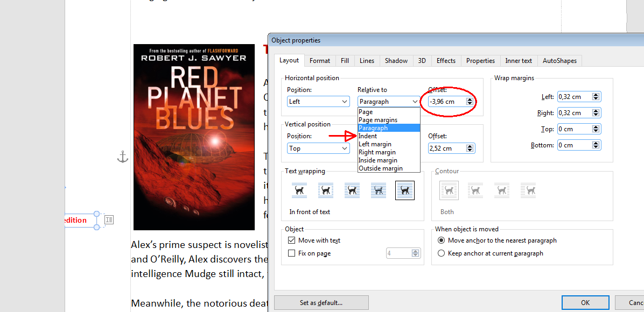Enable the Fix on page checkbox
Viewport: 644px width, 312px height.
coord(292,253)
